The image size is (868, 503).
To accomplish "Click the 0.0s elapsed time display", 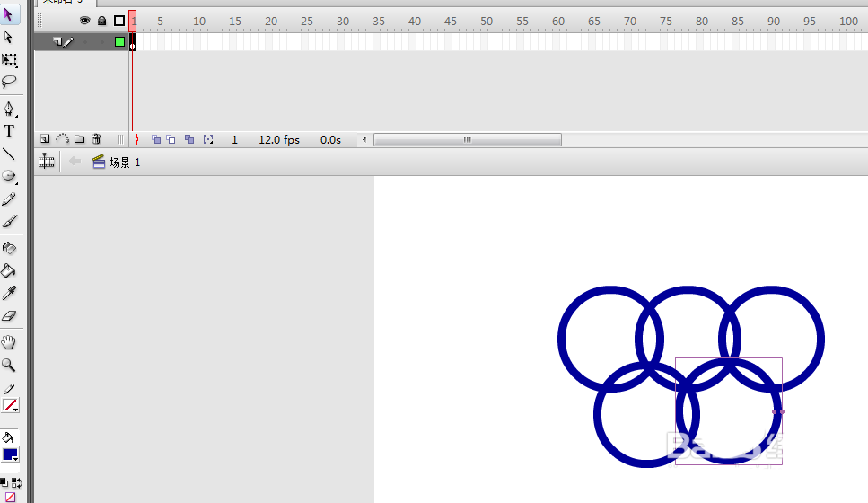I will (330, 139).
